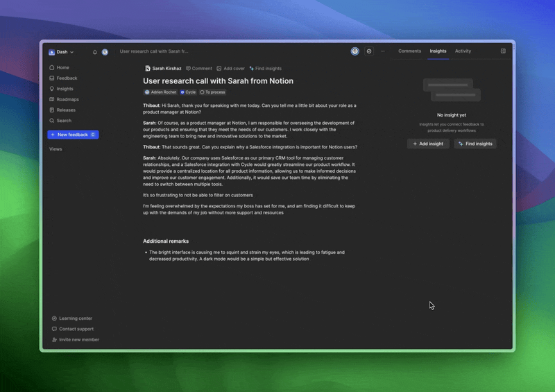Open the Dash workspace dropdown
This screenshot has height=392, width=555.
tap(61, 52)
